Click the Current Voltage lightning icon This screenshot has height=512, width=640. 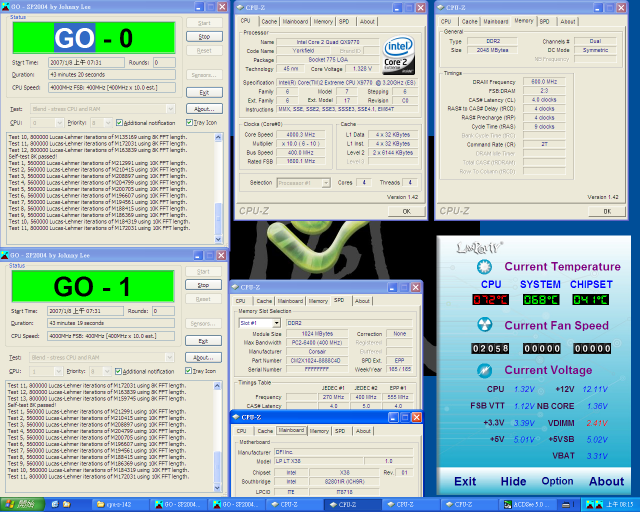pos(484,370)
